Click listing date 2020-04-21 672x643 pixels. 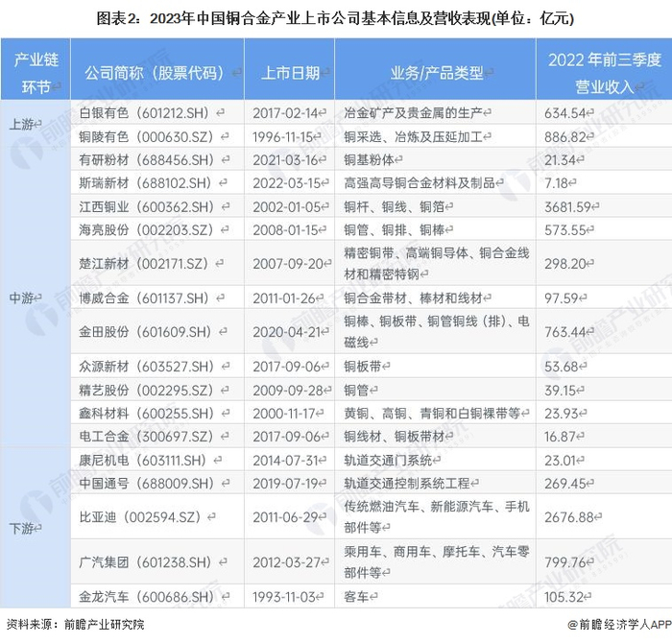tap(287, 332)
